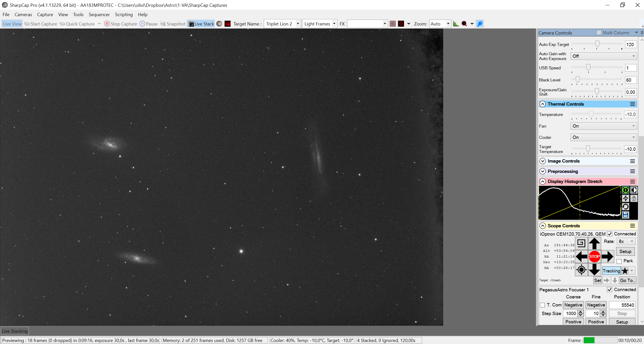Click the reset histogram stretch icon
This screenshot has height=344, width=644.
click(625, 207)
